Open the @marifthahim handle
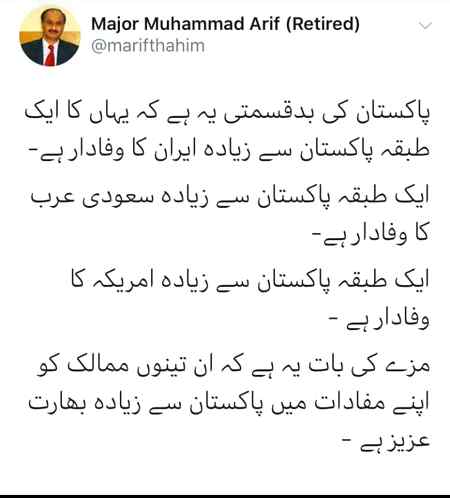 (148, 46)
